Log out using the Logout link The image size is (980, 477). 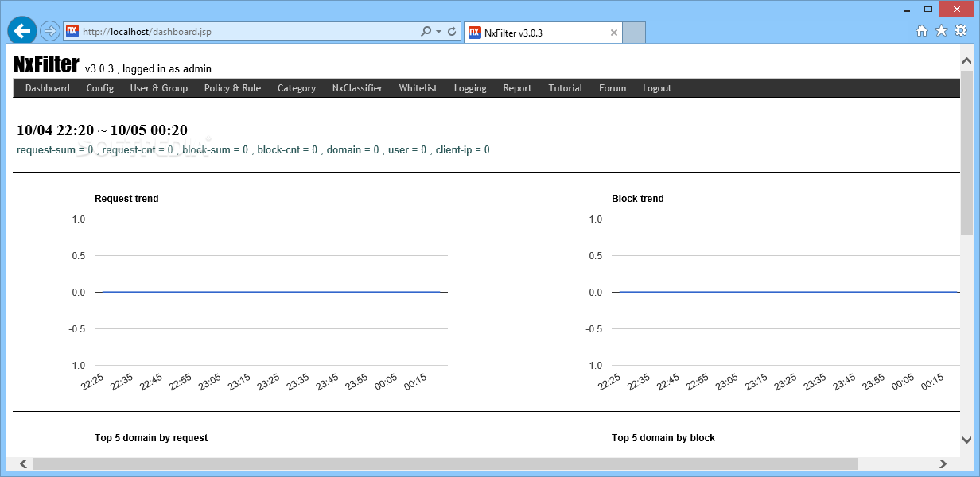point(657,88)
